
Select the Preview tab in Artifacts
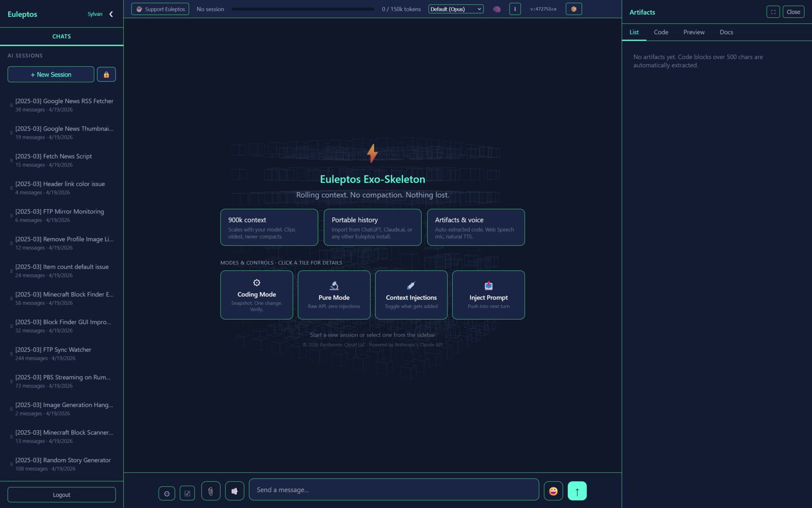(694, 32)
